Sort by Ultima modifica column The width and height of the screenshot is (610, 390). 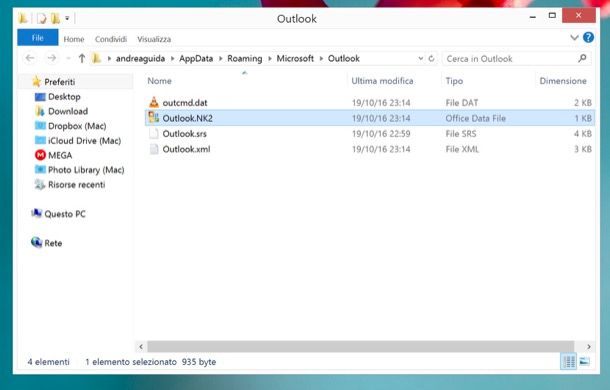[382, 81]
